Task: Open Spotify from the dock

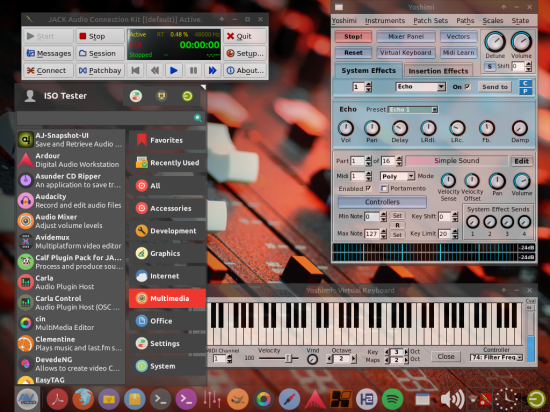Action: coord(393,399)
